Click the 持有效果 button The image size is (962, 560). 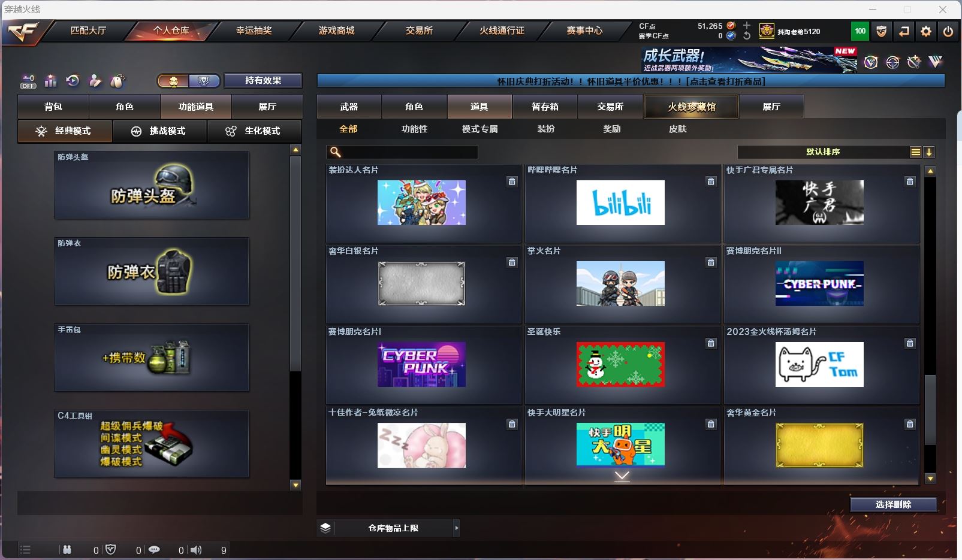tap(263, 81)
